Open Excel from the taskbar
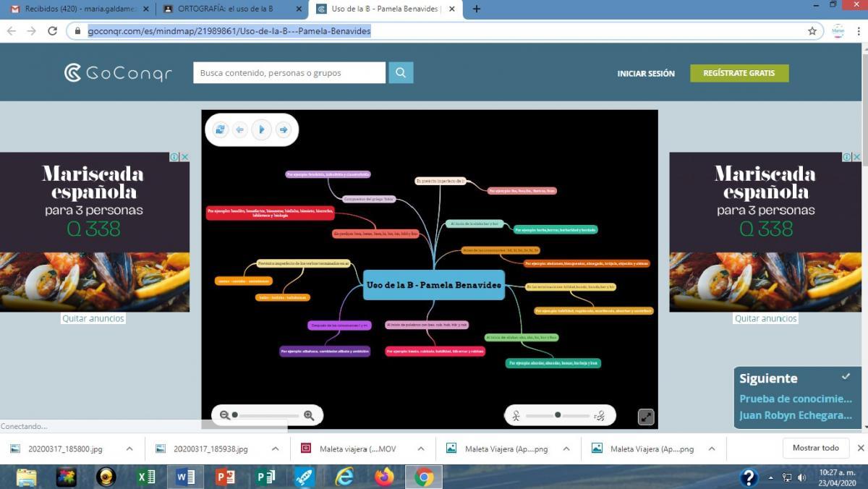Viewport: 868px width, 489px height. tap(147, 477)
